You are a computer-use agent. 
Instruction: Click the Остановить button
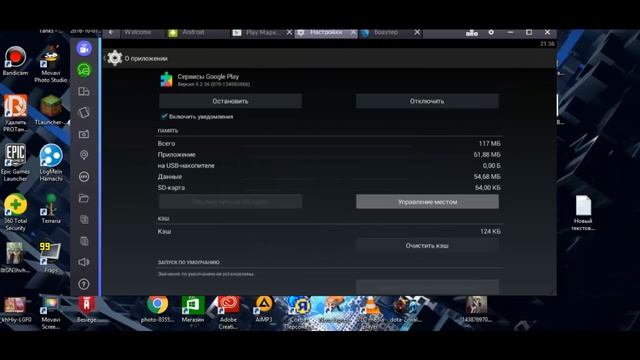231,101
